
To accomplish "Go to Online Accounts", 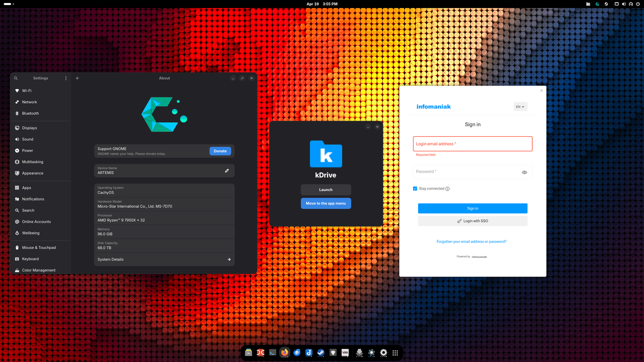I will [40, 222].
